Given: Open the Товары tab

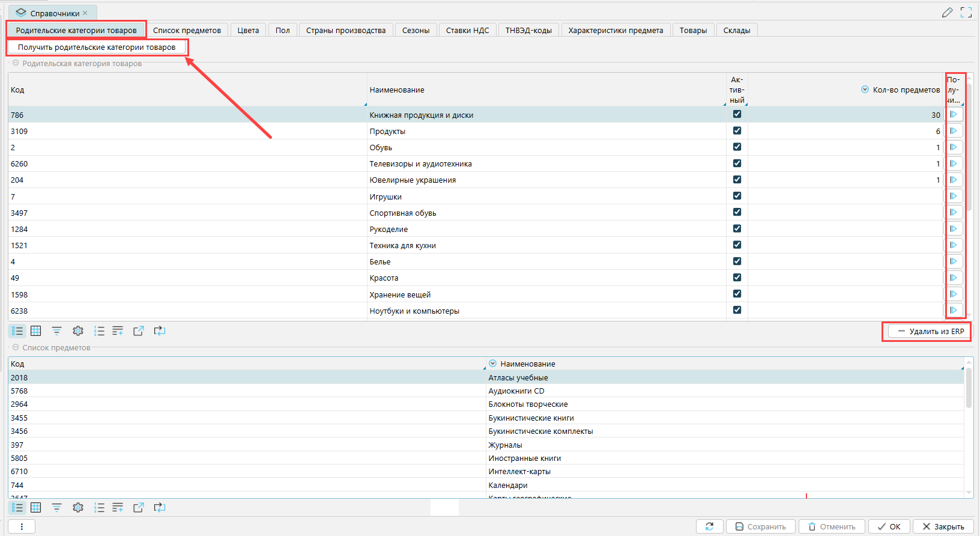Looking at the screenshot, I should pos(693,30).
